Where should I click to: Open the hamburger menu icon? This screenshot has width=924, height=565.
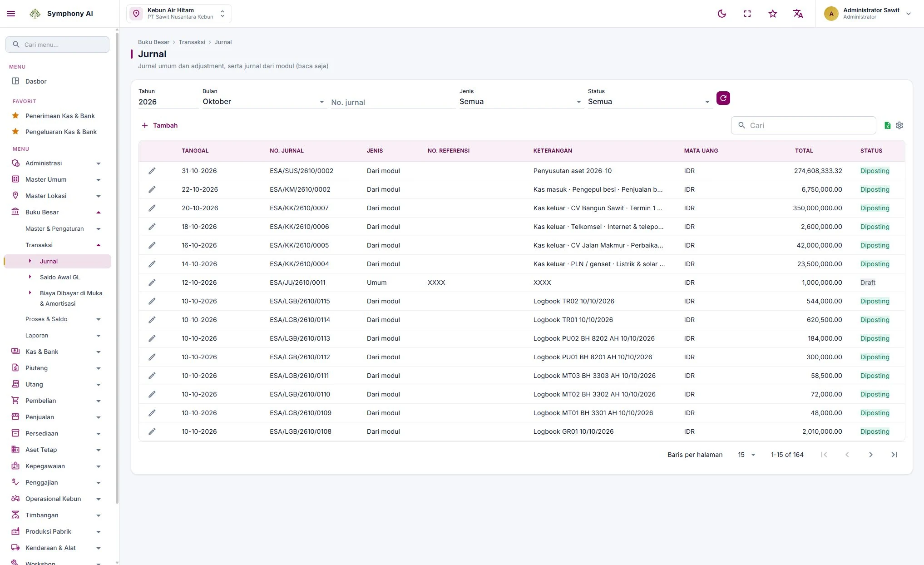pos(11,14)
